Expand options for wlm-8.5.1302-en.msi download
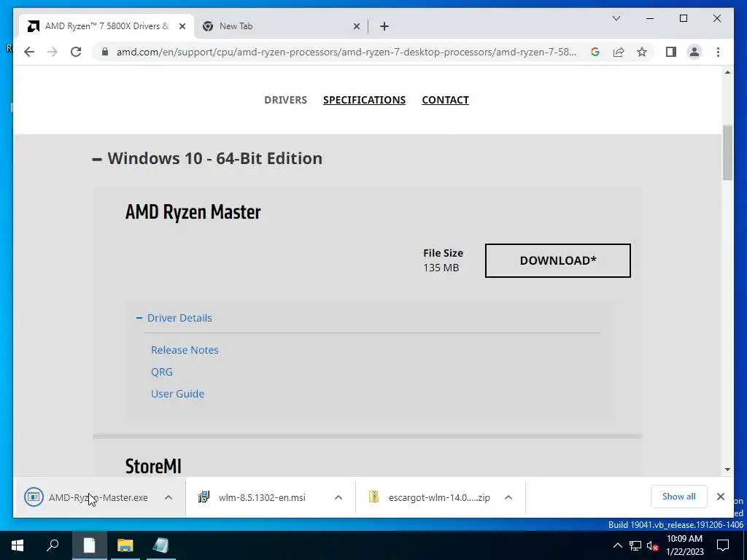 coord(338,497)
